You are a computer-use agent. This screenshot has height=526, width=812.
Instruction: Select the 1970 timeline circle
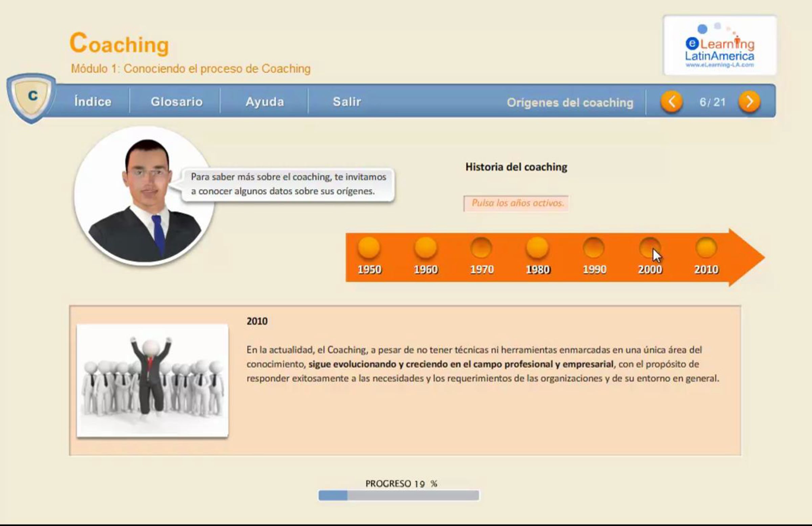coord(481,247)
